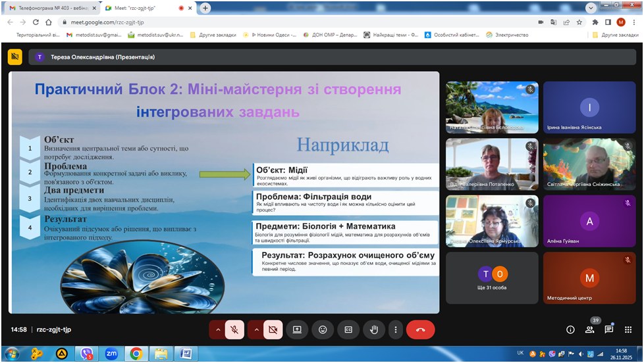Toggle closed captions on
The width and height of the screenshot is (644, 363).
pos(348,329)
